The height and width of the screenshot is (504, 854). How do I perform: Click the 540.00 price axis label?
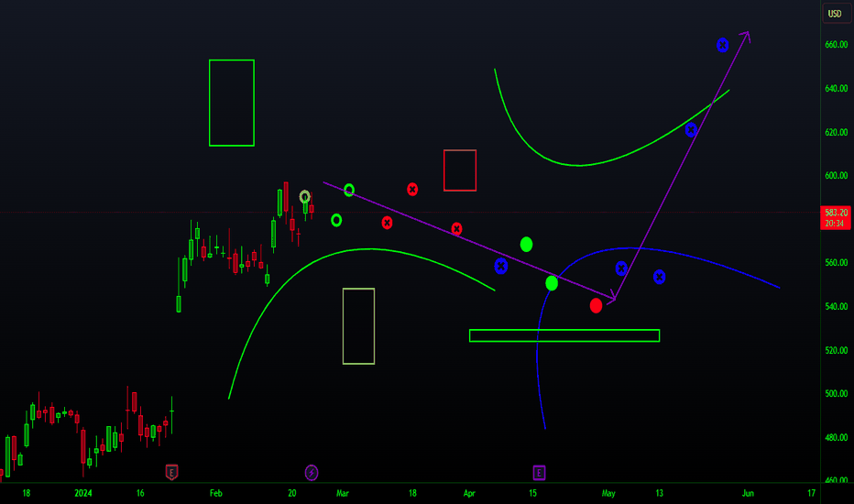point(836,307)
